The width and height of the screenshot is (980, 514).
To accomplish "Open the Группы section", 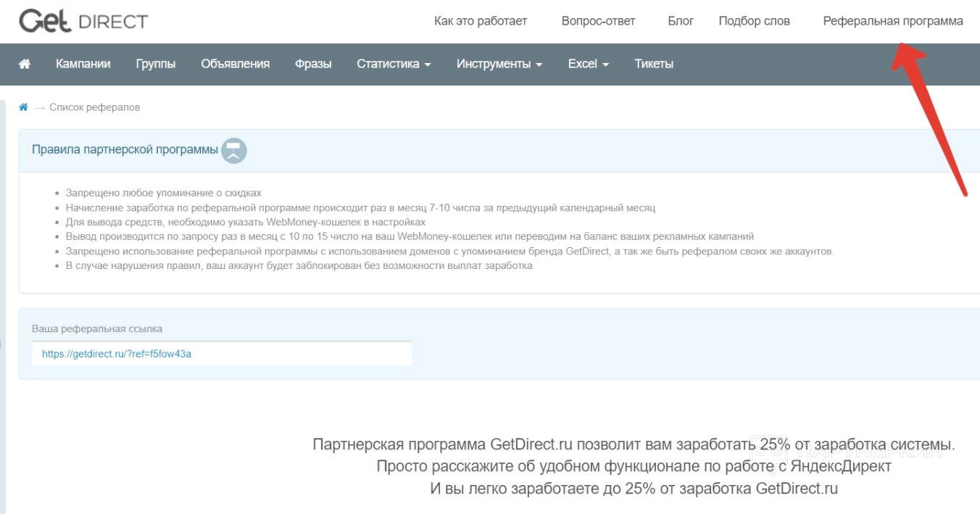I will [156, 64].
